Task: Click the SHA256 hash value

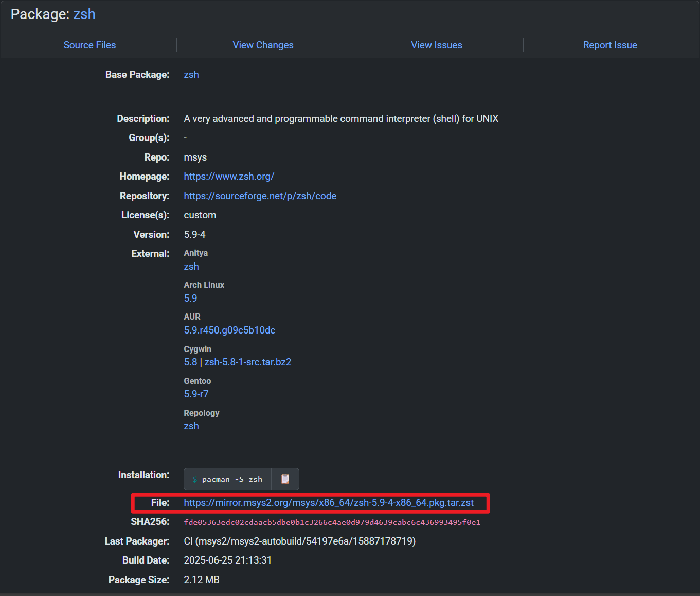Action: pos(332,522)
